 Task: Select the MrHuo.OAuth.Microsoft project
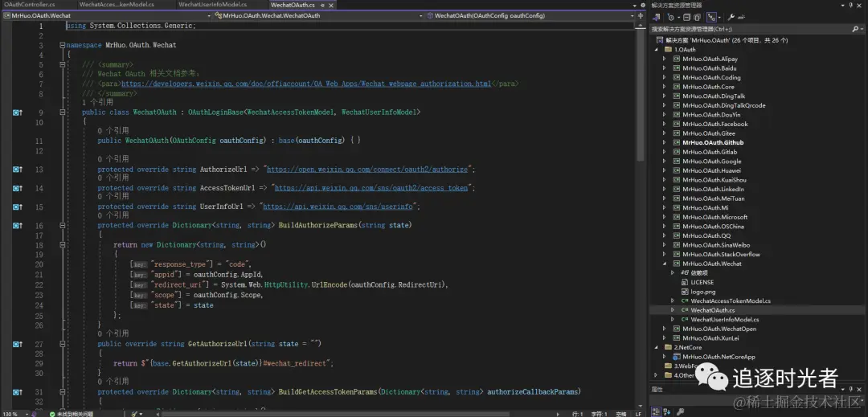(714, 217)
